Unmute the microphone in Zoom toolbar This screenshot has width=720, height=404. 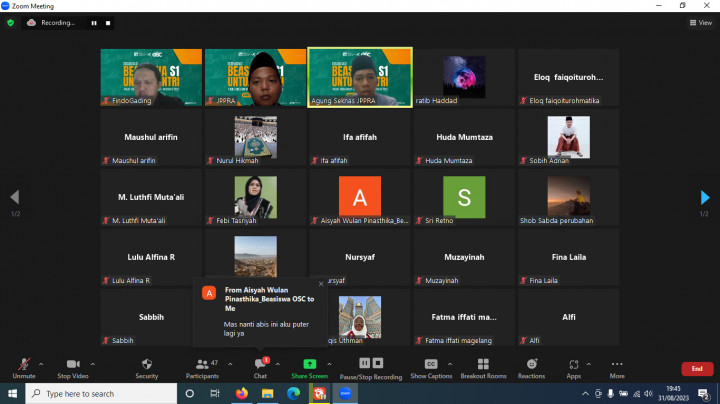click(x=23, y=367)
